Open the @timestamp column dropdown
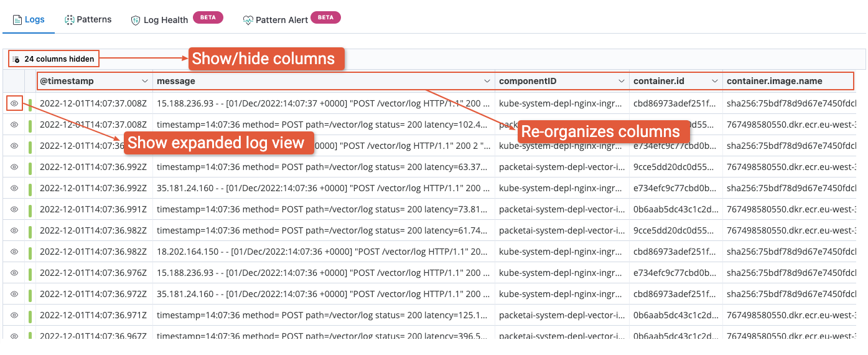The width and height of the screenshot is (868, 355). click(145, 81)
